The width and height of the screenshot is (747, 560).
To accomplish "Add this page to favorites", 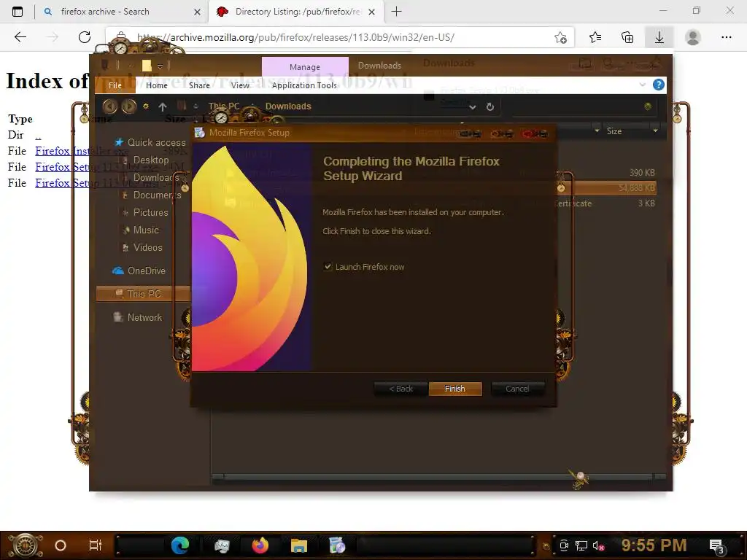I will tap(560, 37).
